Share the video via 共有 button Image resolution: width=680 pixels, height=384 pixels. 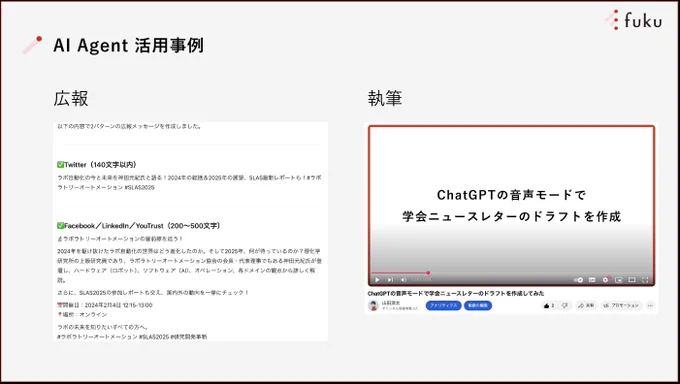586,305
